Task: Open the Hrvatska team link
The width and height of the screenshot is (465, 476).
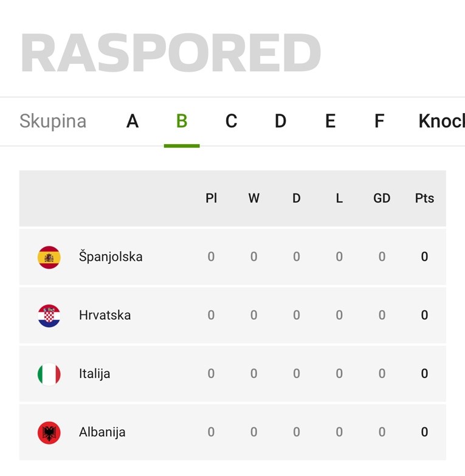Action: coord(105,315)
